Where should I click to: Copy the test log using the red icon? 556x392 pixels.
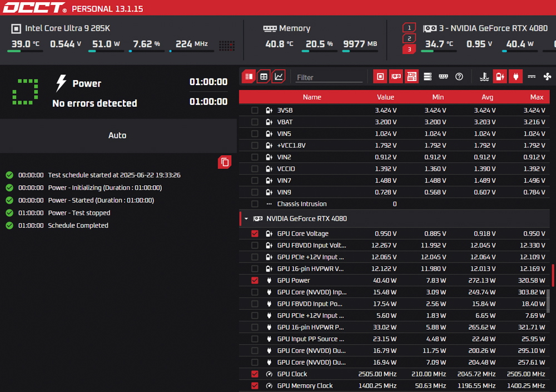click(225, 162)
